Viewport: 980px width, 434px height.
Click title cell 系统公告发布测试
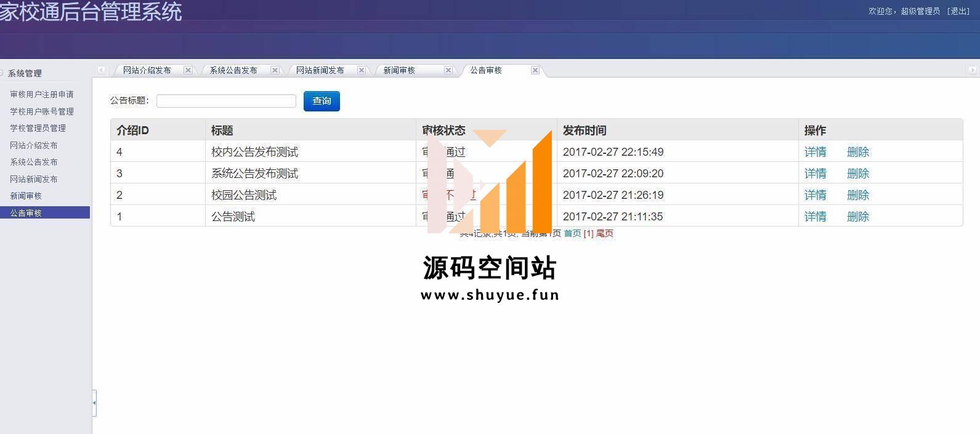(x=254, y=174)
